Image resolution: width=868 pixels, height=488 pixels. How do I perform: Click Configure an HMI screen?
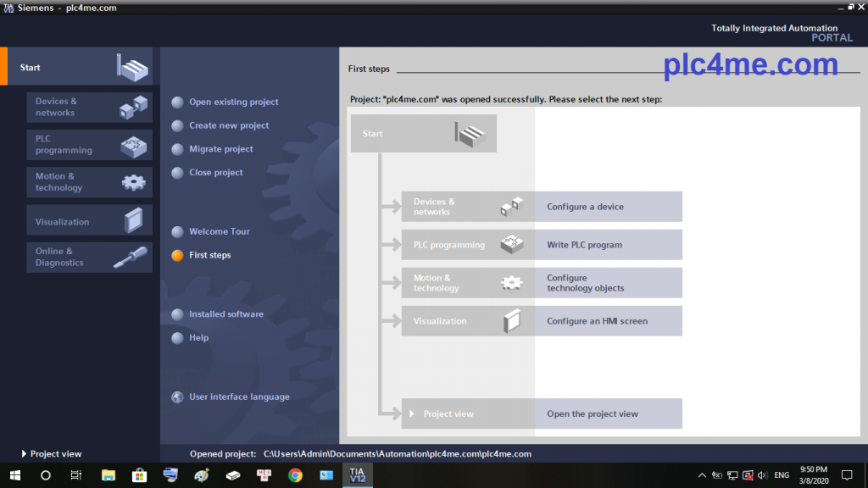coord(597,321)
